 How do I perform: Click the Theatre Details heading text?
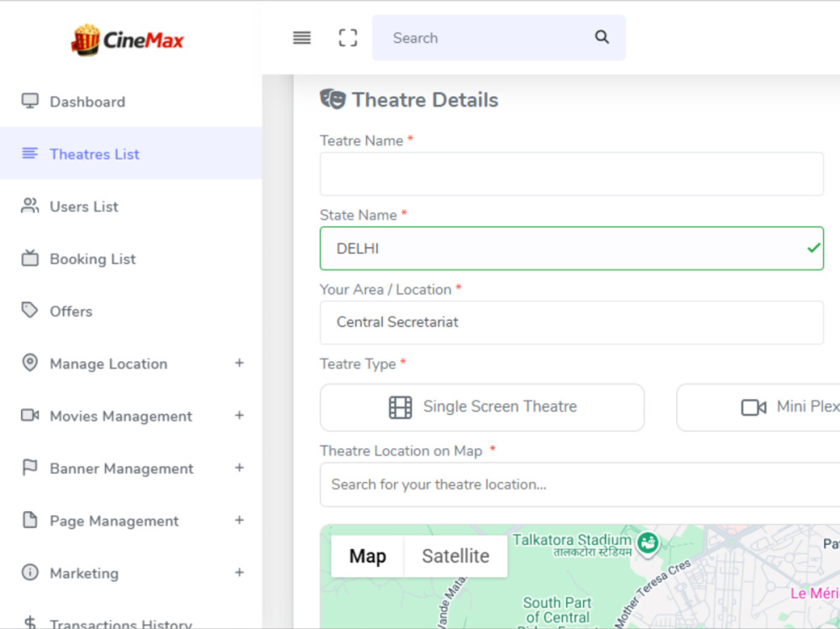tap(425, 100)
